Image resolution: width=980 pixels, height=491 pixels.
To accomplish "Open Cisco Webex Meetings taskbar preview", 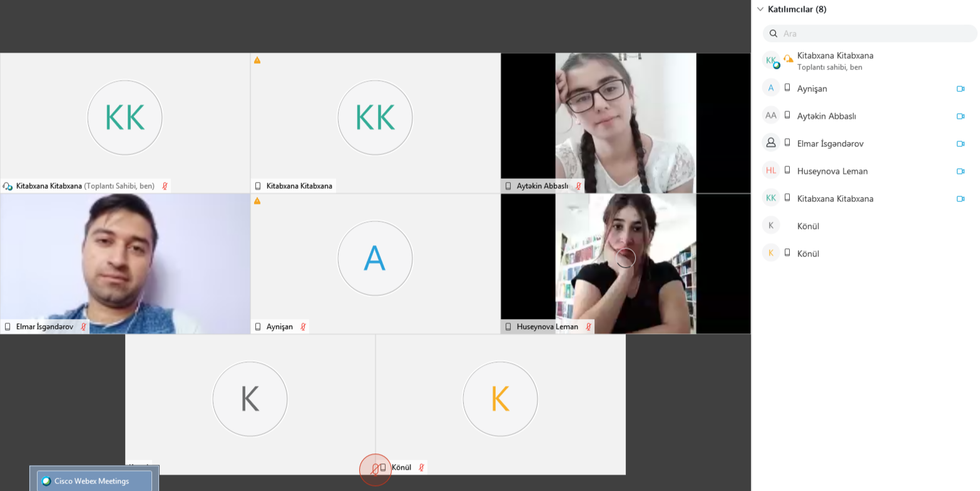I will coord(94,481).
